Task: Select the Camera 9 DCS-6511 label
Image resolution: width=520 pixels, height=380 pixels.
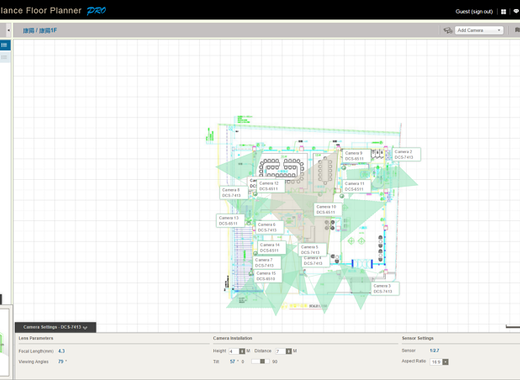Action: point(356,156)
